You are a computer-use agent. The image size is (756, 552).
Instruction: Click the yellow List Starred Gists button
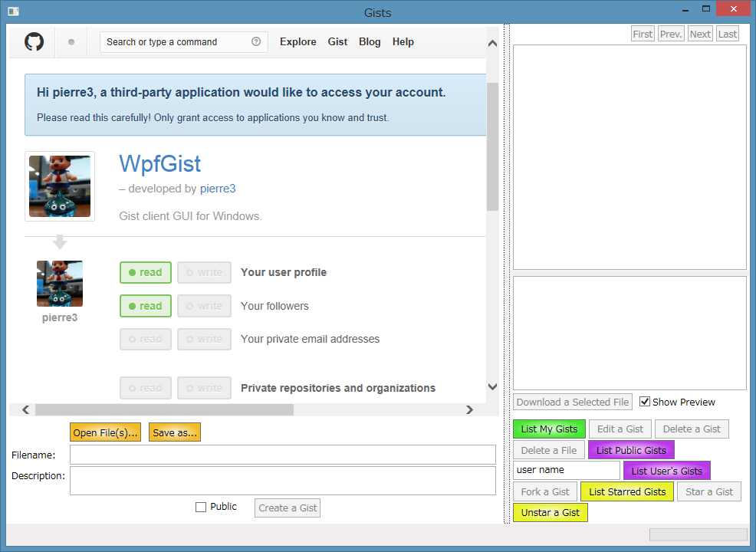click(x=627, y=491)
